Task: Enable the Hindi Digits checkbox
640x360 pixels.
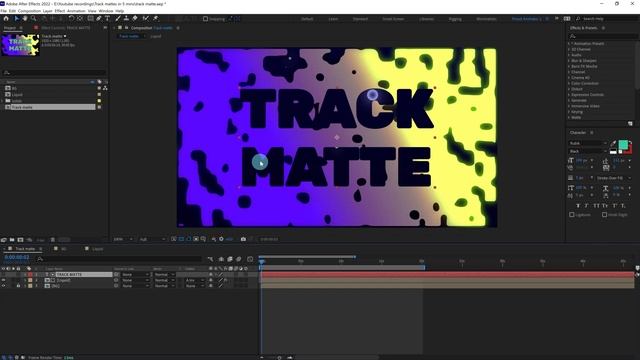Action: 604,214
